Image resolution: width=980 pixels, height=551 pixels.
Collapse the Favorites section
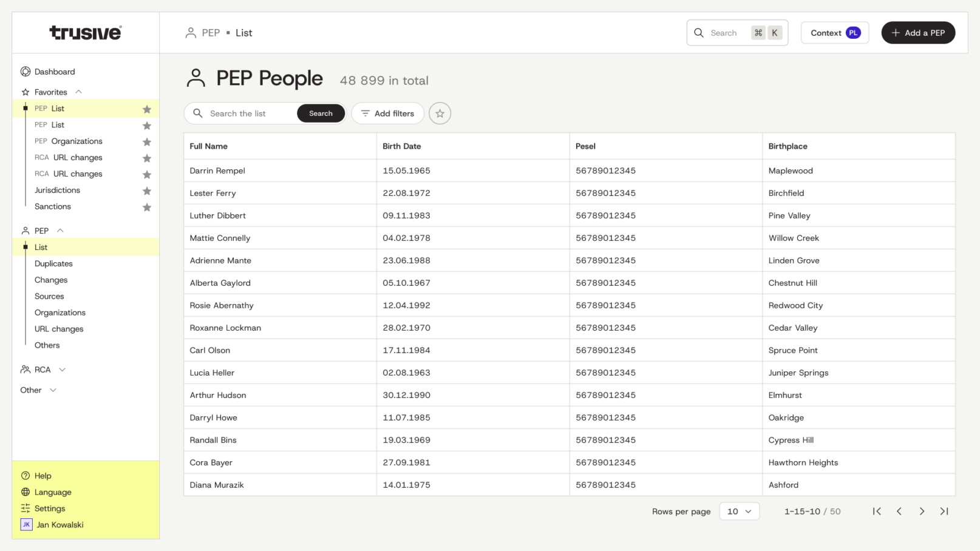[78, 92]
